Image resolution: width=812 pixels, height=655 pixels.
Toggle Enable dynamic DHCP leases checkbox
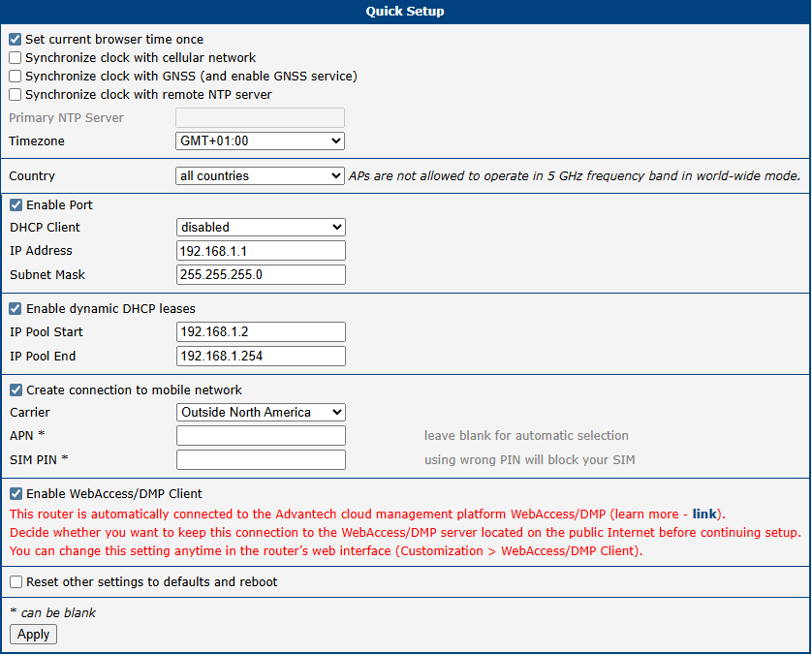tap(16, 308)
